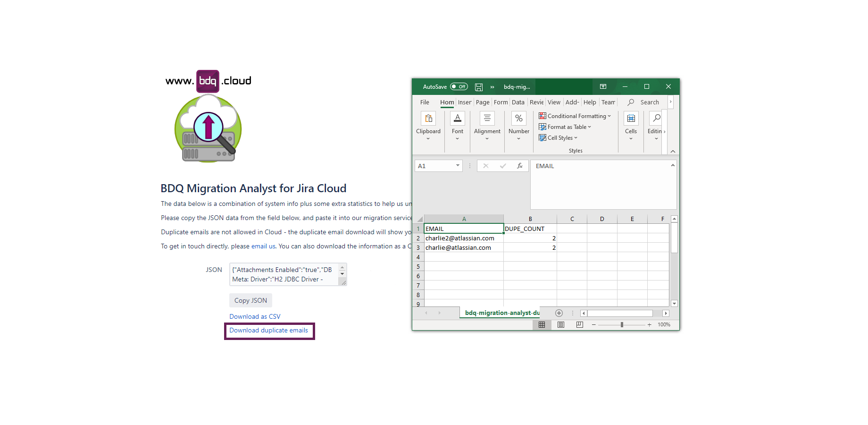The image size is (868, 425).
Task: Click inside the JSON text field
Action: (283, 274)
